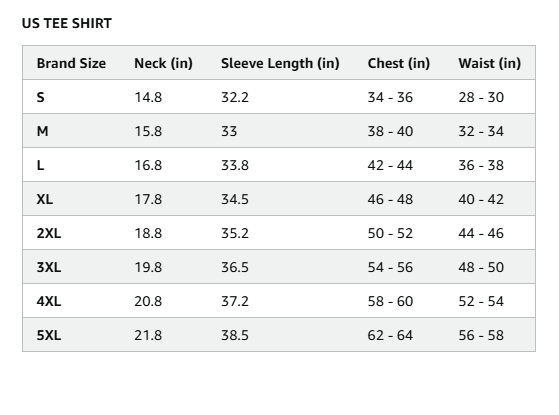Select the 33.8 sleeve length cell
The image size is (559, 415).
(x=235, y=165)
